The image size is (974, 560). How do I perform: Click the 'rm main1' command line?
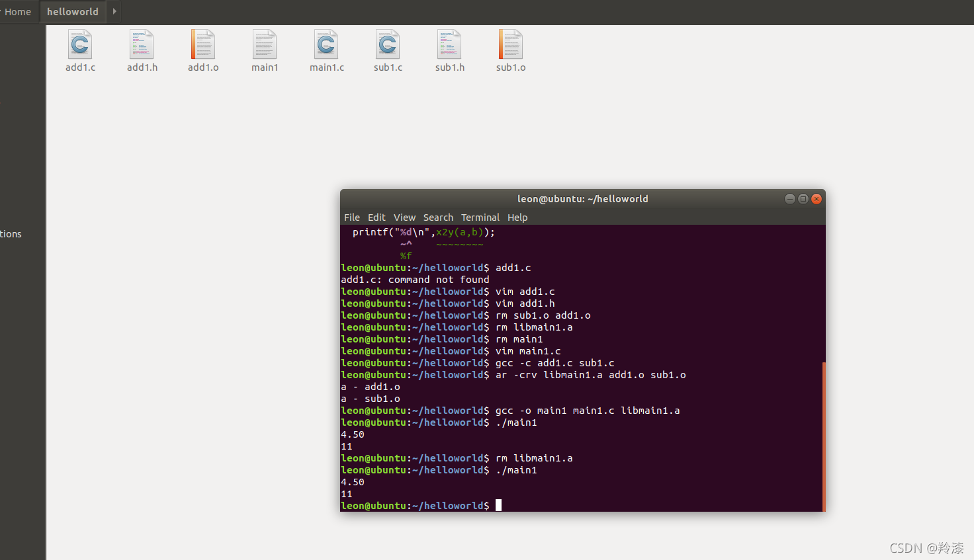click(x=519, y=339)
